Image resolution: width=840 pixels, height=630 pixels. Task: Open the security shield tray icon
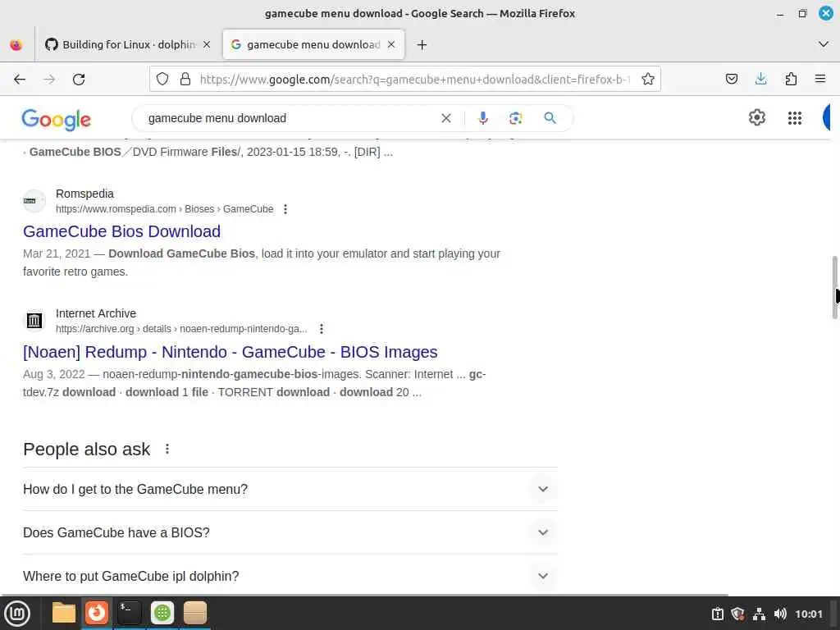click(737, 614)
